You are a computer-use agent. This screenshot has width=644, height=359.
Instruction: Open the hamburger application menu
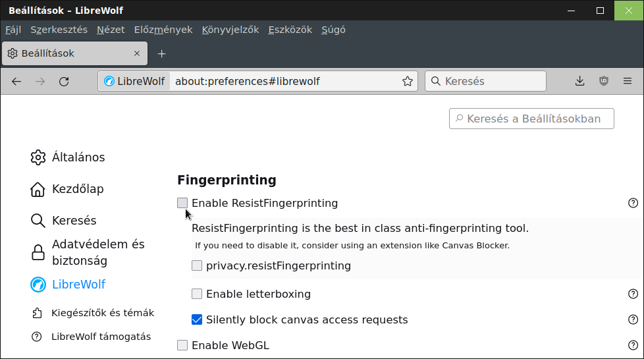628,81
